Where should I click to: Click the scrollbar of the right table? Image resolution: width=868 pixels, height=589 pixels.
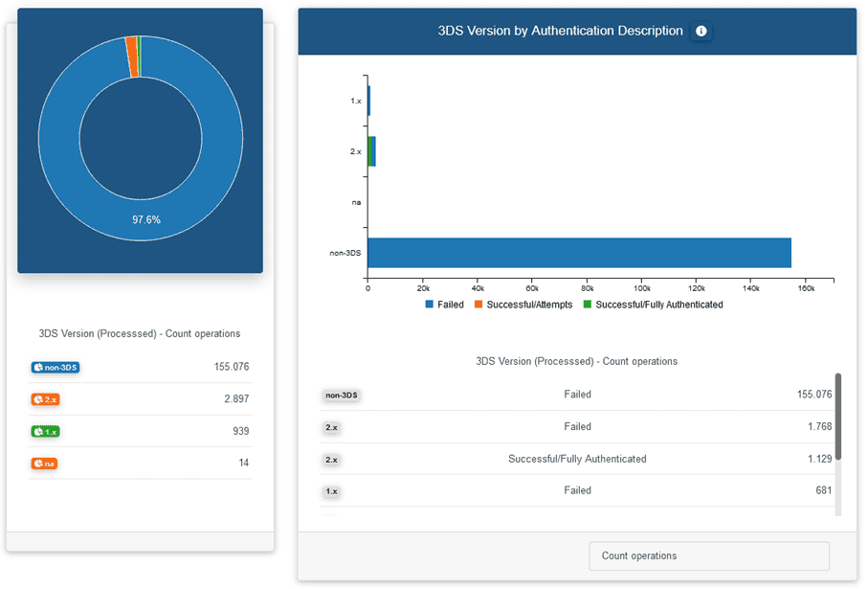pos(838,417)
